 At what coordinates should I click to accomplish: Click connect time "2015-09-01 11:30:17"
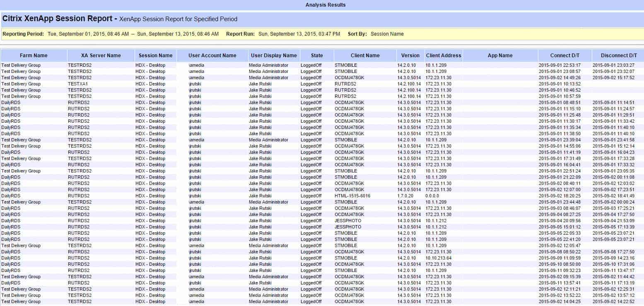[560, 121]
